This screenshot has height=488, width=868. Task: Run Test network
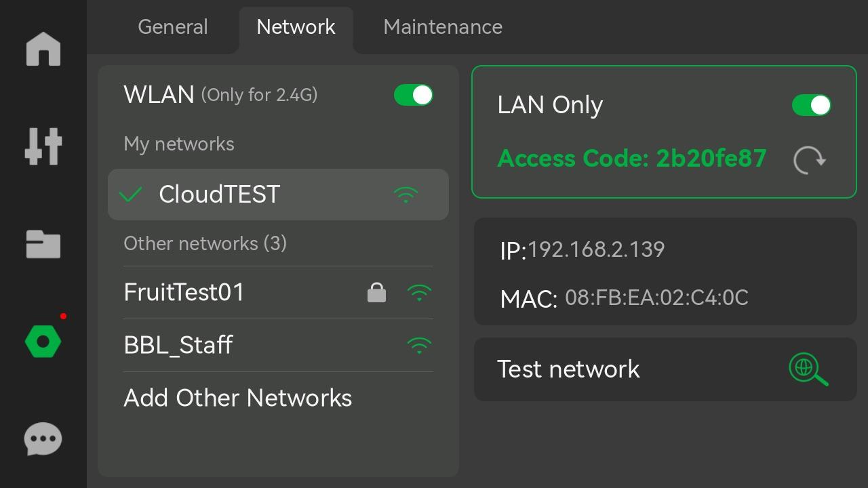click(x=665, y=369)
